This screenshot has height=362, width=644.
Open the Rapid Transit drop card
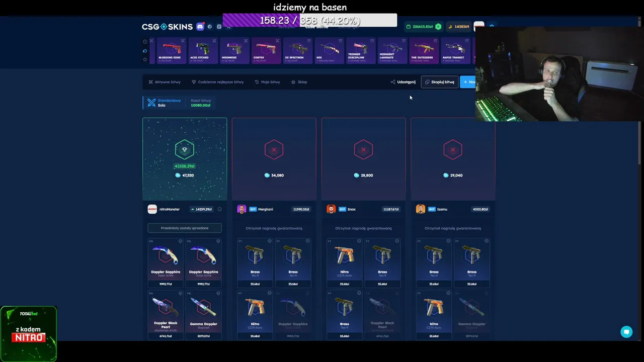pyautogui.click(x=455, y=51)
